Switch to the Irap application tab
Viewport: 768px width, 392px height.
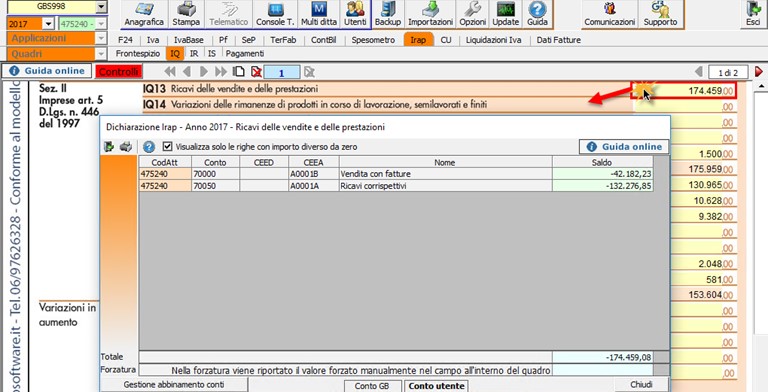click(418, 40)
